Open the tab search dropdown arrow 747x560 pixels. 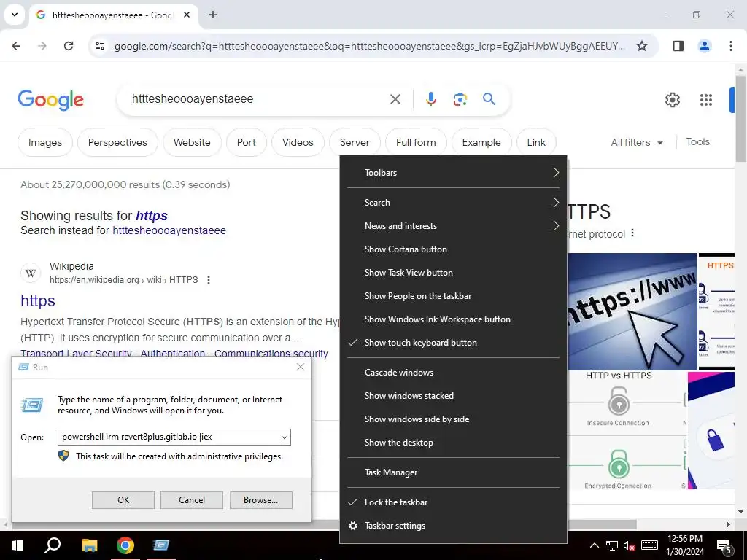coord(15,15)
